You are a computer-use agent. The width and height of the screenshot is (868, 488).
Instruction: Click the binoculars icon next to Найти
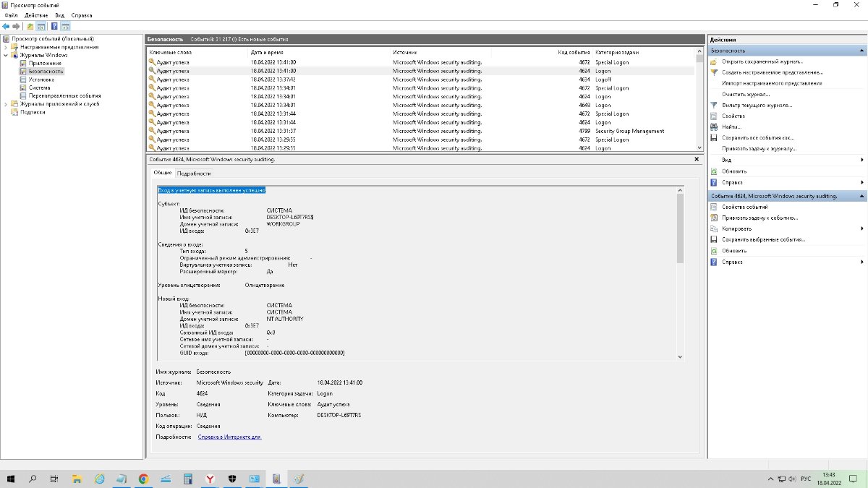pyautogui.click(x=714, y=127)
